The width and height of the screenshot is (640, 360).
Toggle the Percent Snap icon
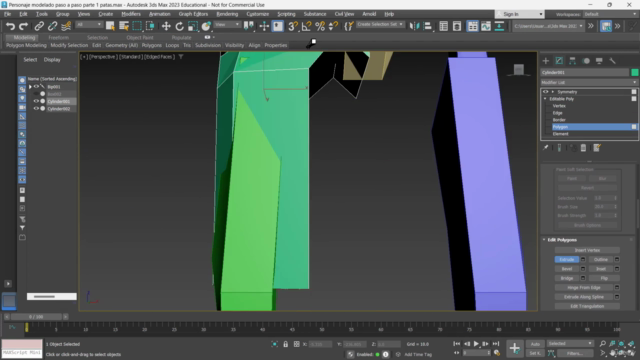point(320,26)
